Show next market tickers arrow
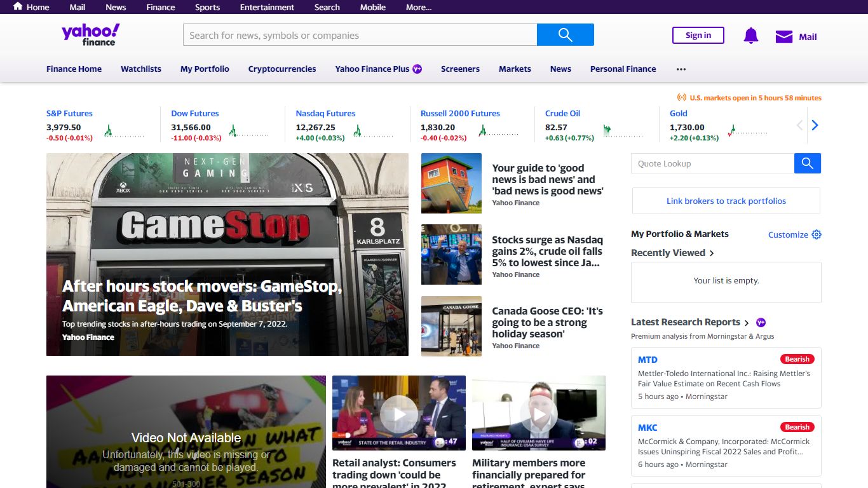 [x=815, y=125]
